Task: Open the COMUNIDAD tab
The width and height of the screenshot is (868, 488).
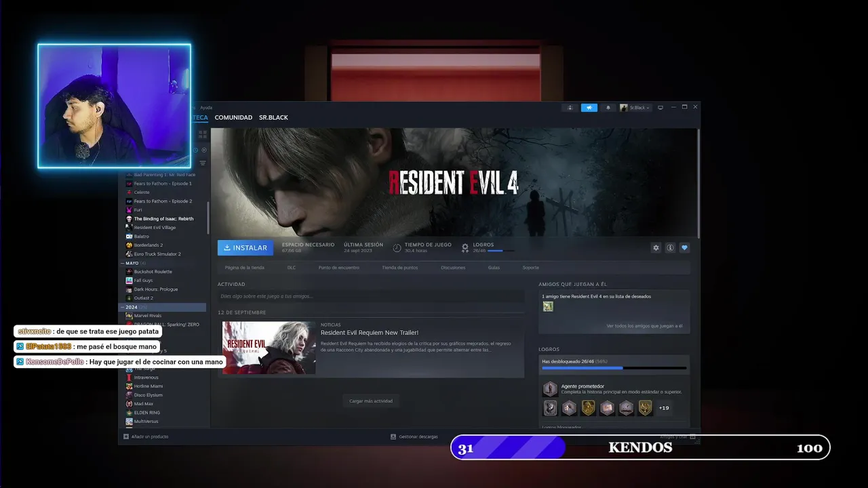Action: click(233, 117)
